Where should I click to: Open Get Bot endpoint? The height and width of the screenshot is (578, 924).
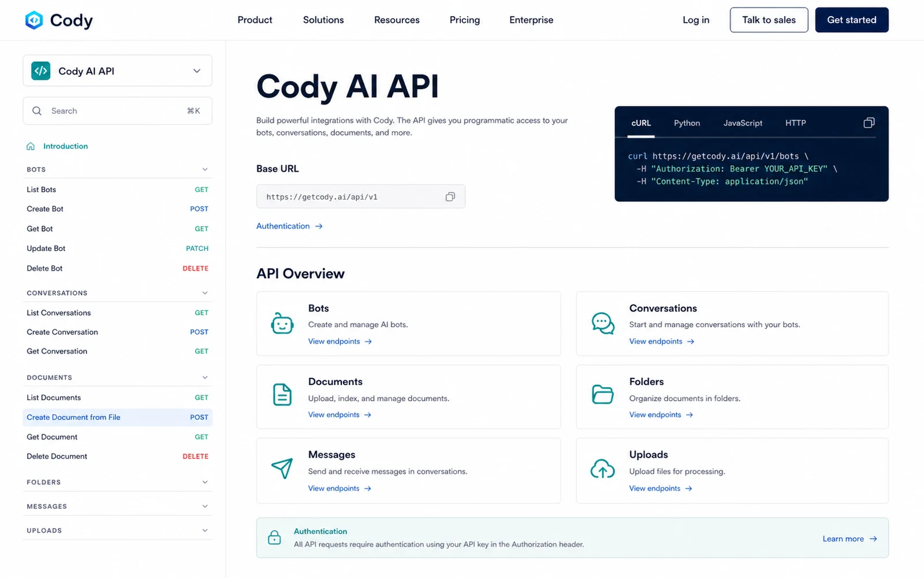(117, 229)
